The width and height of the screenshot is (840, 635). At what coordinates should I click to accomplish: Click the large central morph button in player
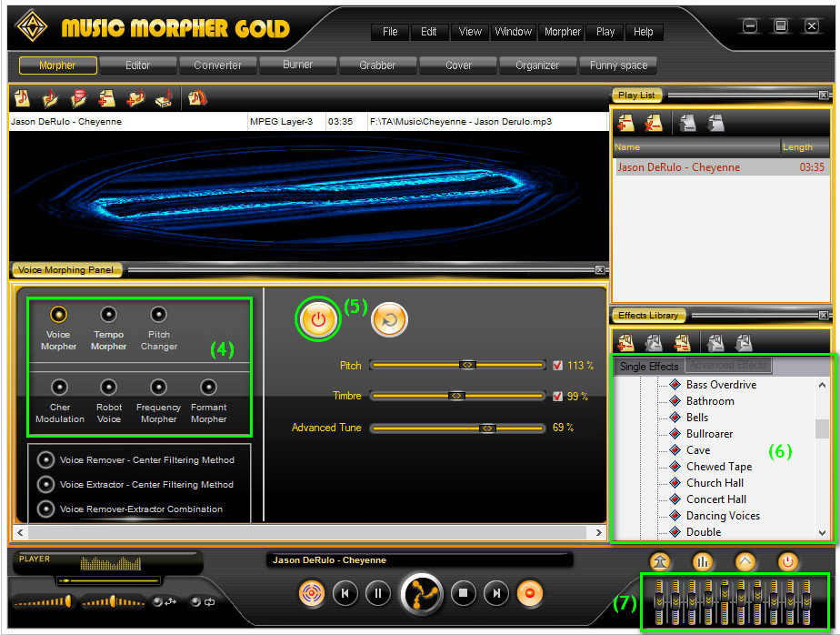(x=422, y=594)
